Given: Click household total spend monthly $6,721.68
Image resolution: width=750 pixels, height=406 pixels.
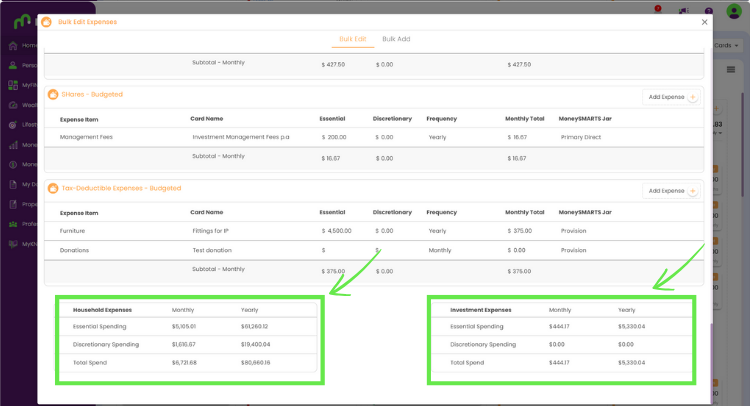Looking at the screenshot, I should pos(184,363).
